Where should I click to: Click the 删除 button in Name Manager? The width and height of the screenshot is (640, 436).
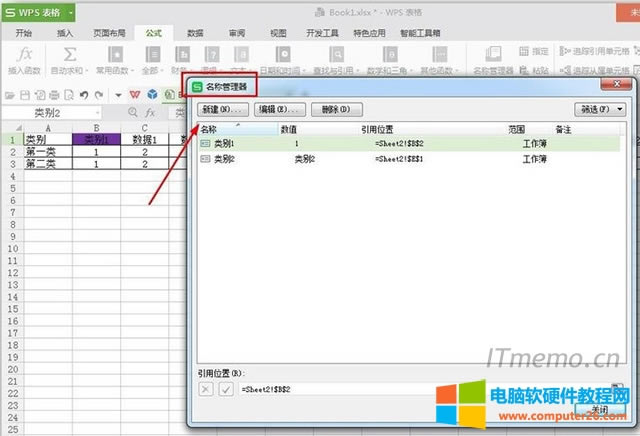335,109
